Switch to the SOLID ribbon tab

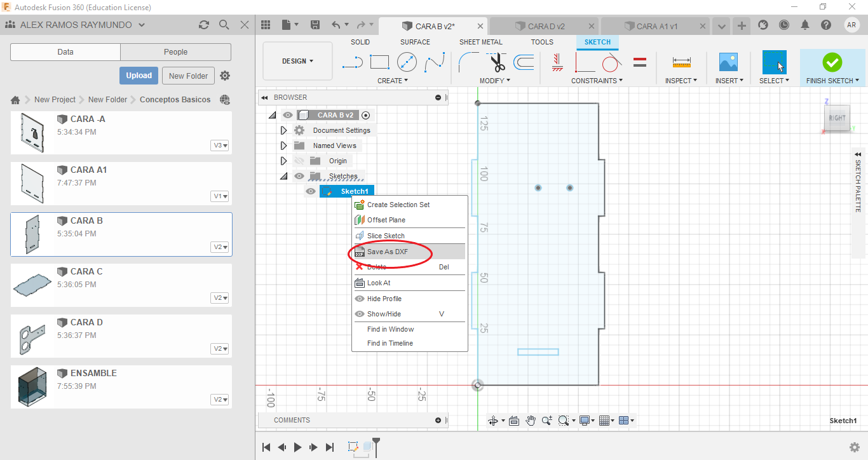360,42
